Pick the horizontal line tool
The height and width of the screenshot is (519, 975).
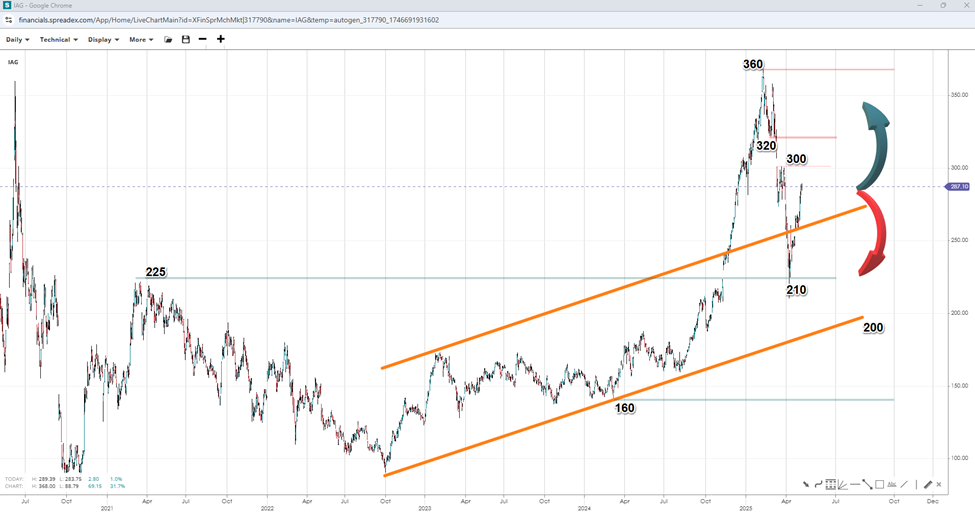tap(854, 485)
